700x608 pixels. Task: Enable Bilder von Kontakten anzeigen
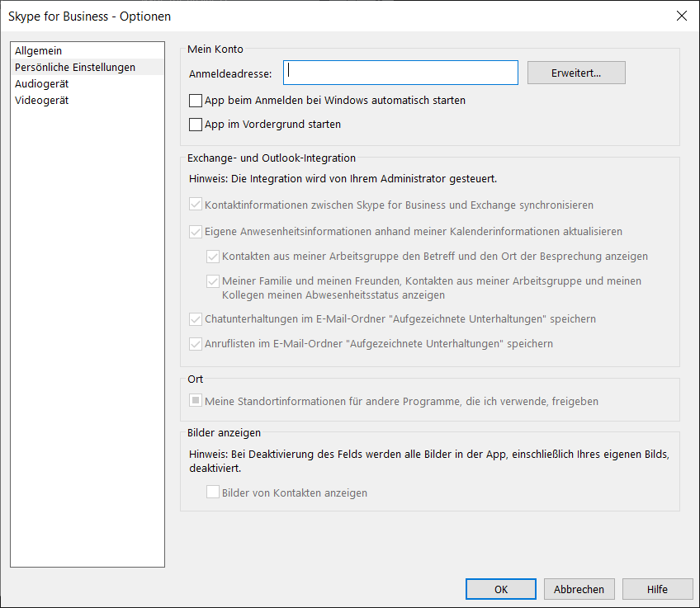click(x=213, y=492)
